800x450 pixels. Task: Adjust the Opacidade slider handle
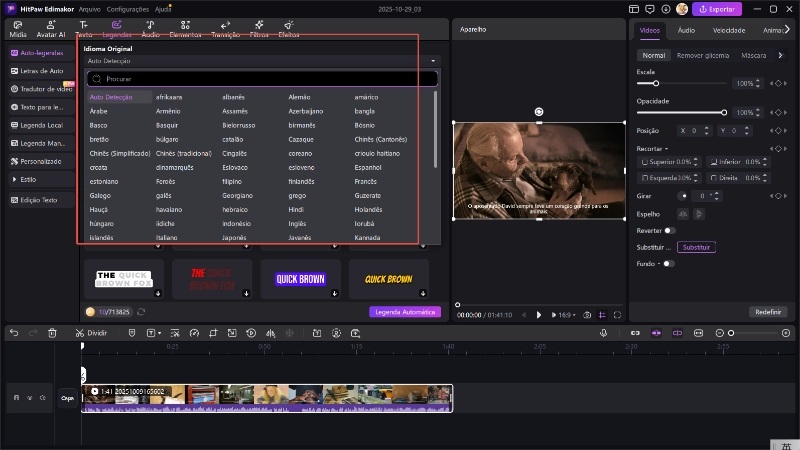tap(723, 112)
